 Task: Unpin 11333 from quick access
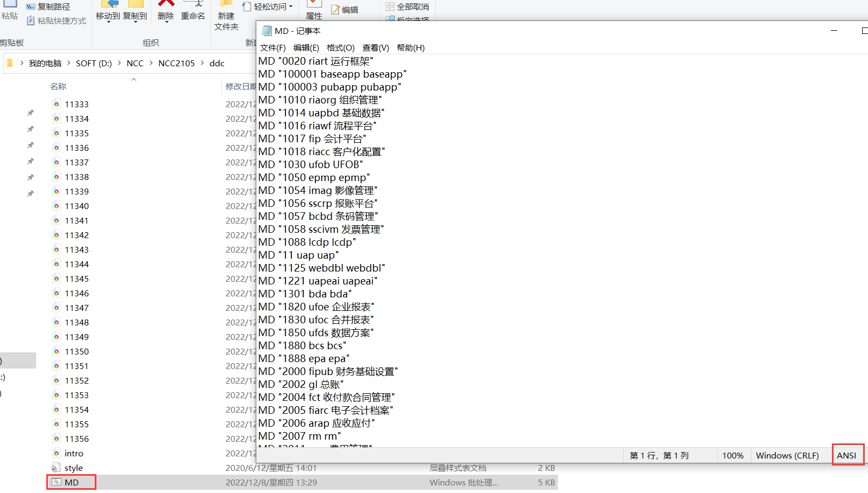(x=30, y=112)
